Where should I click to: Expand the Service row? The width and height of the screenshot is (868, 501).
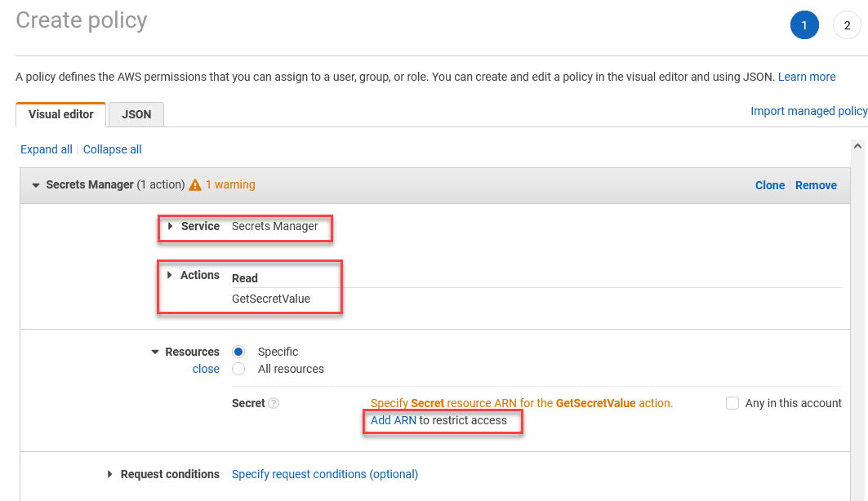coord(171,226)
